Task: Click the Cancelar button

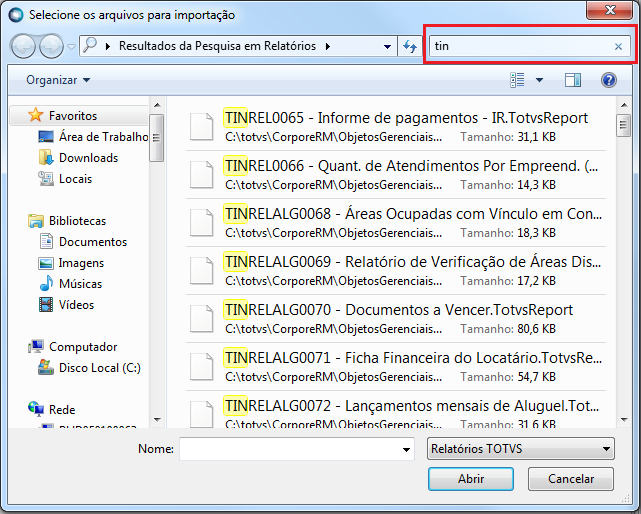Action: click(571, 479)
